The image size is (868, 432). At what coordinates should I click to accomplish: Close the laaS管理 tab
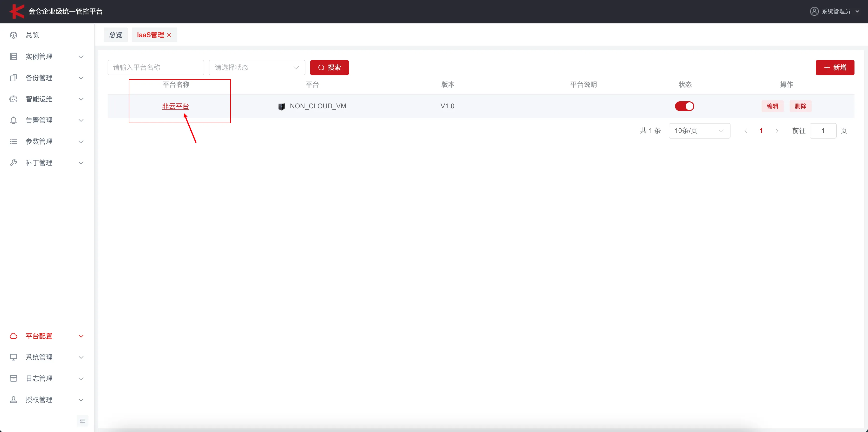pos(170,35)
